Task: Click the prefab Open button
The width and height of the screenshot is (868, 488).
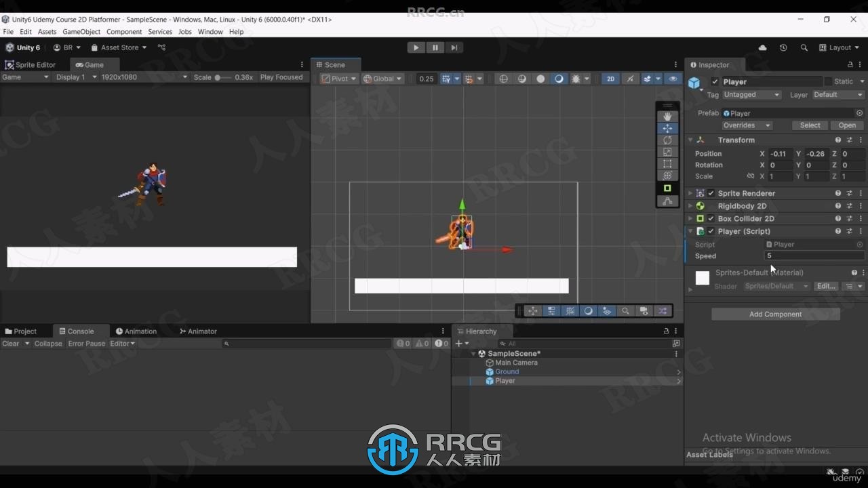Action: pos(847,125)
